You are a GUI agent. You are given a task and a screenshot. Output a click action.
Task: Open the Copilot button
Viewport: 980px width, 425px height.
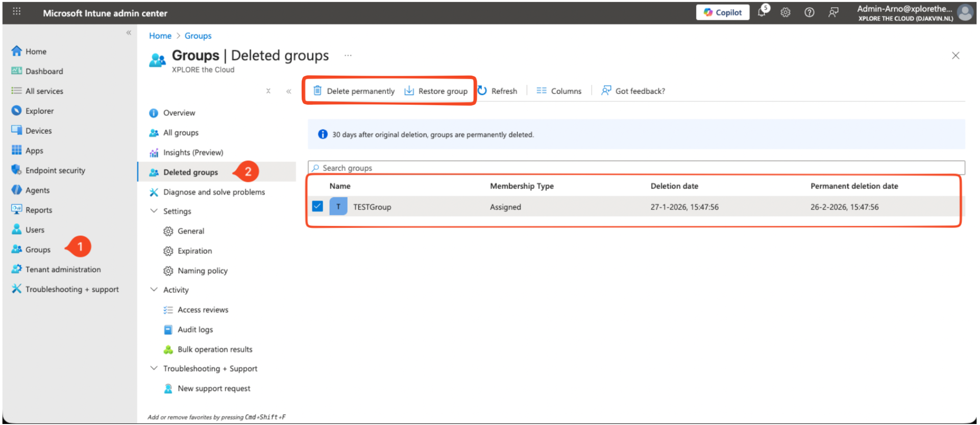click(x=722, y=12)
